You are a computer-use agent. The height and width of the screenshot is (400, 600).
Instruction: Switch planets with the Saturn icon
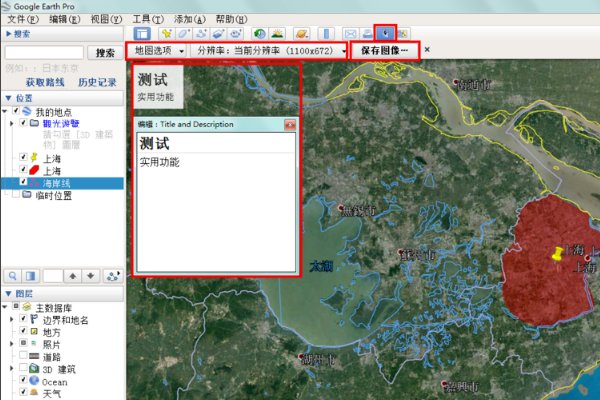coord(302,34)
